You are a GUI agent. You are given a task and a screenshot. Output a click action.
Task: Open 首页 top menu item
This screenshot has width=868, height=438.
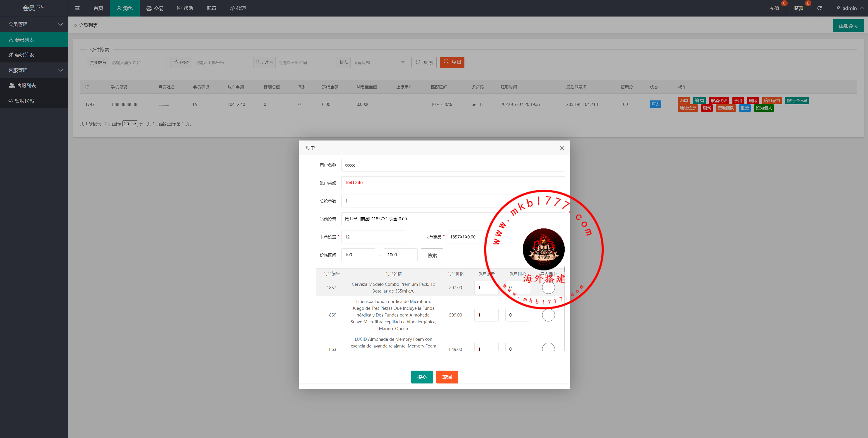click(x=98, y=8)
